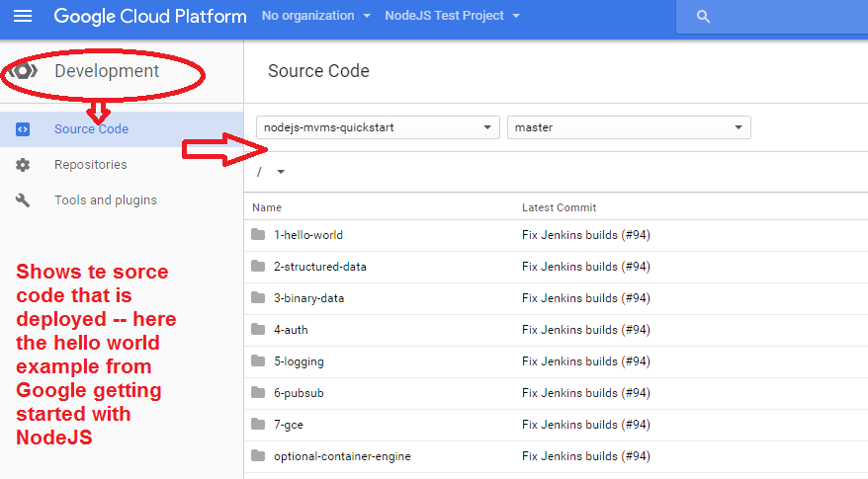The image size is (868, 479).
Task: Click the 1-hello-world folder icon
Action: point(259,235)
